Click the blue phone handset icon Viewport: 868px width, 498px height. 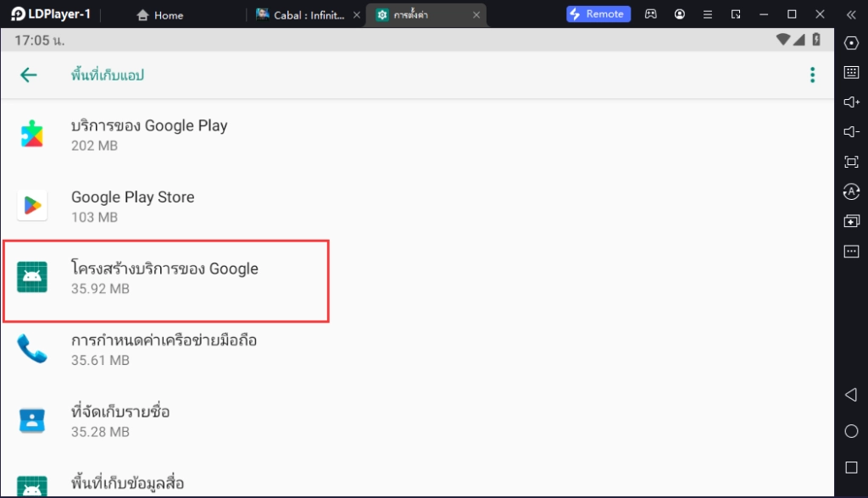(x=32, y=348)
